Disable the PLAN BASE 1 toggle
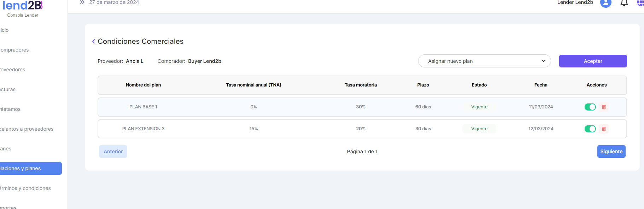Screen dimensions: 644x209 pyautogui.click(x=590, y=107)
